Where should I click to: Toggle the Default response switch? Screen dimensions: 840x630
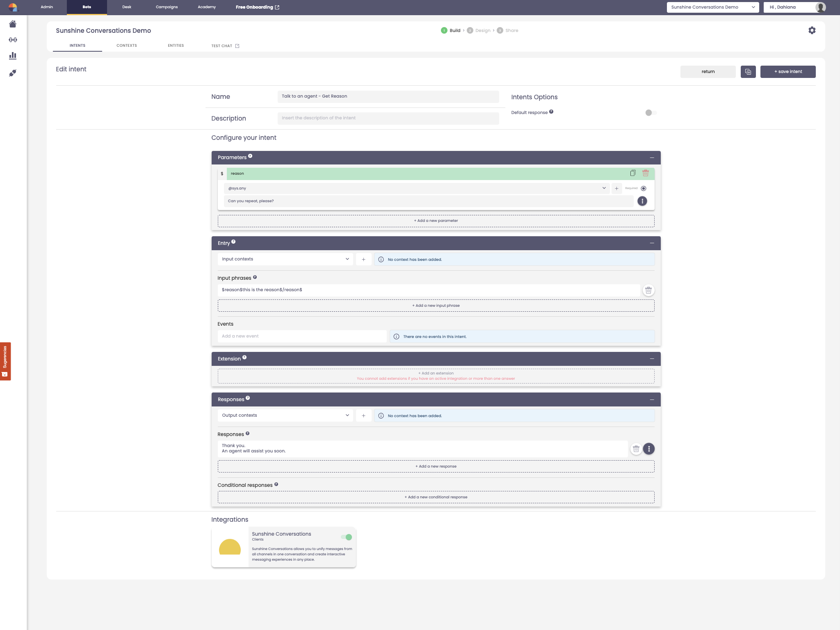coord(651,113)
